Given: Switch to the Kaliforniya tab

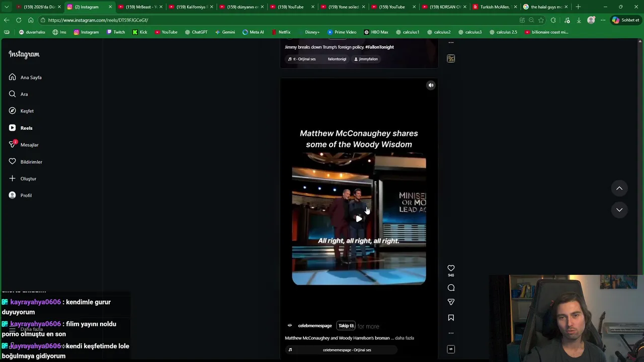Looking at the screenshot, I should click(191, 7).
